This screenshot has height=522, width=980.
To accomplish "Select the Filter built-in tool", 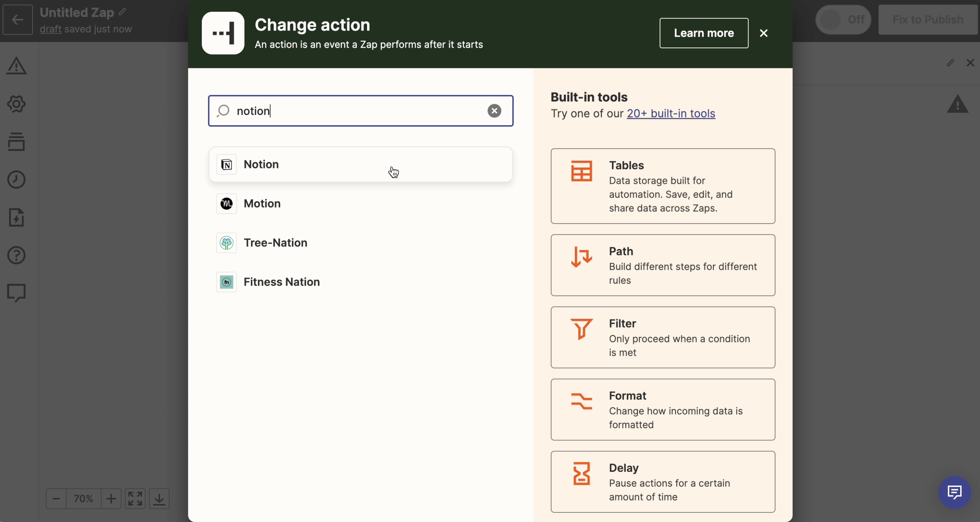I will point(662,337).
